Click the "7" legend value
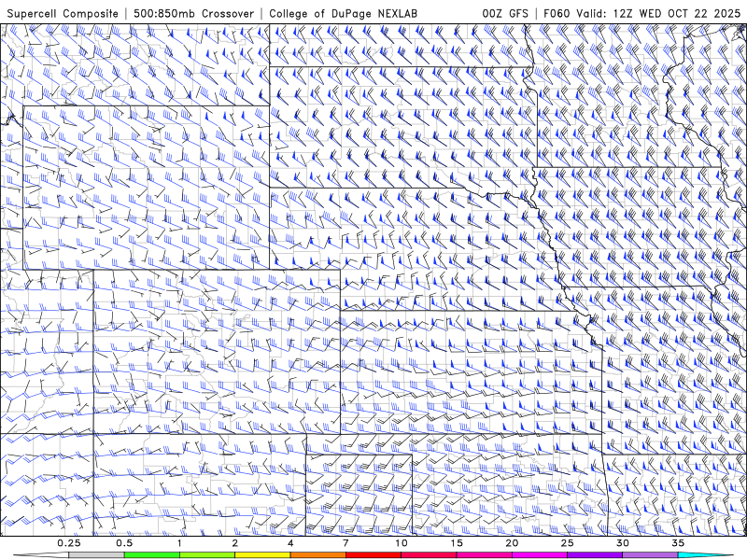747x560 pixels. [x=345, y=543]
